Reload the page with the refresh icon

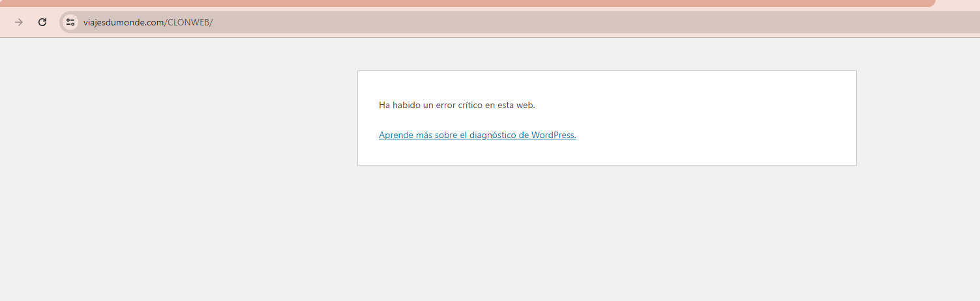tap(42, 22)
